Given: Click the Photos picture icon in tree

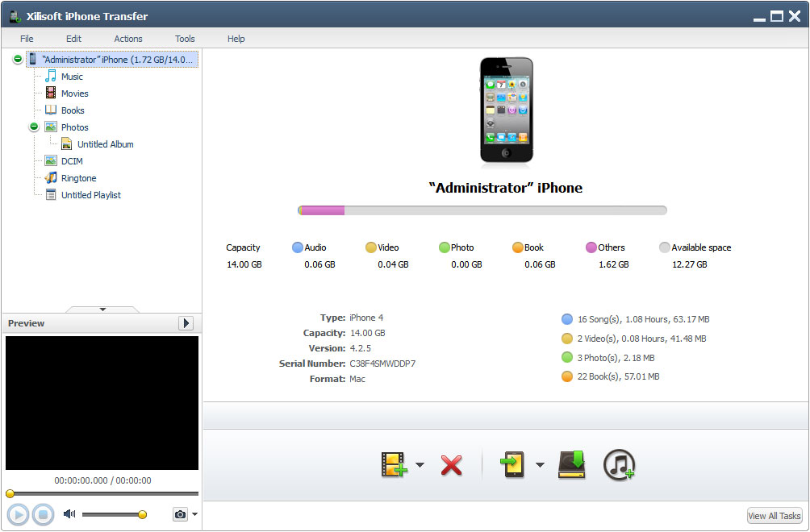Looking at the screenshot, I should [51, 127].
